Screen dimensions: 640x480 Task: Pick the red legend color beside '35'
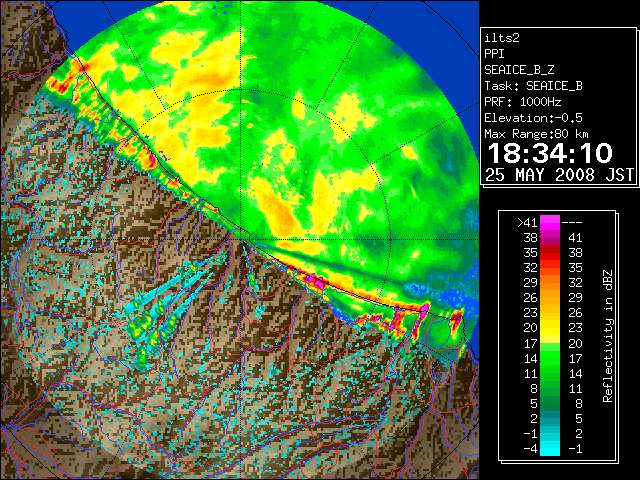click(550, 253)
